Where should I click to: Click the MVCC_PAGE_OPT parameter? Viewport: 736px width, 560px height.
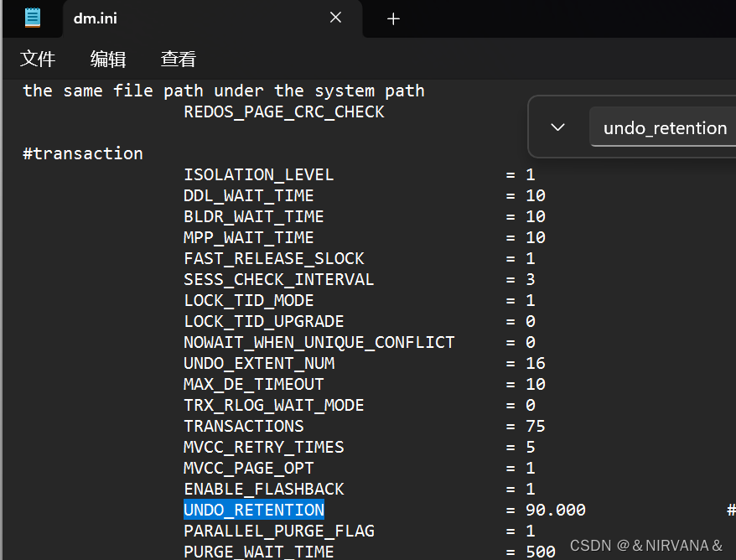(x=249, y=468)
